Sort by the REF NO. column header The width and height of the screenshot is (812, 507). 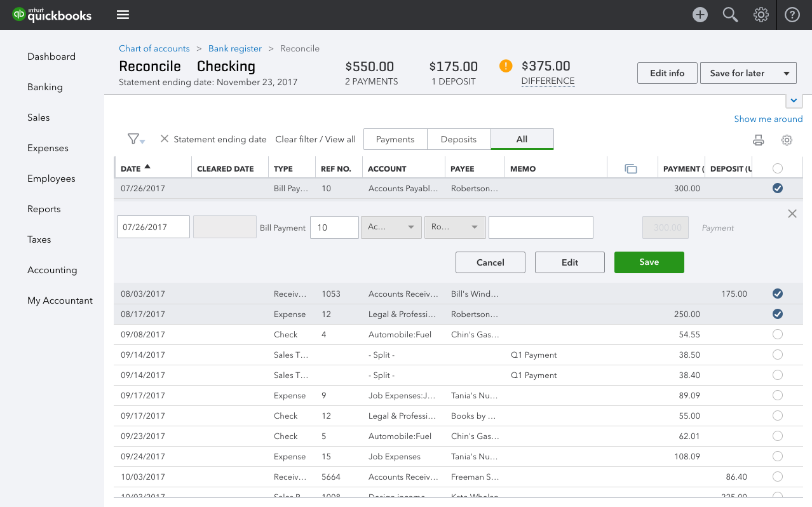tap(336, 169)
